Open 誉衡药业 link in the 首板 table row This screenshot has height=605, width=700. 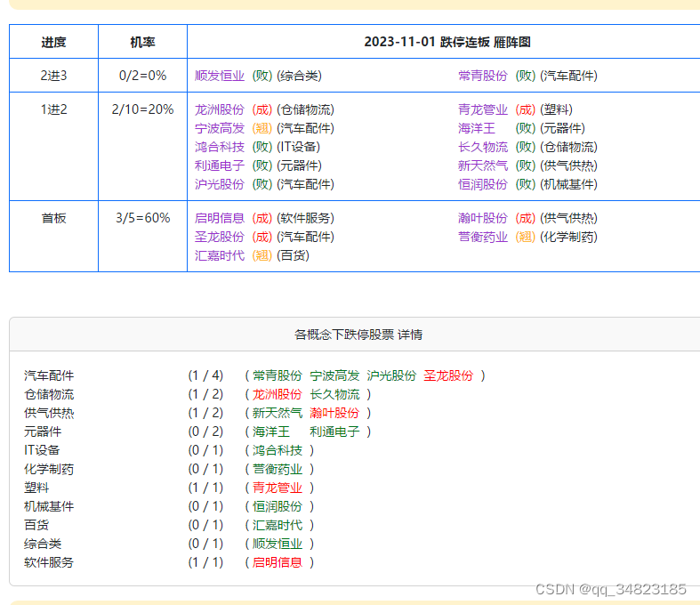coord(483,237)
